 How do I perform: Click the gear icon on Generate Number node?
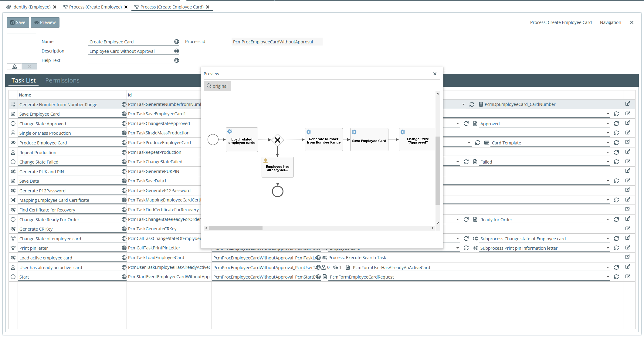(x=308, y=132)
